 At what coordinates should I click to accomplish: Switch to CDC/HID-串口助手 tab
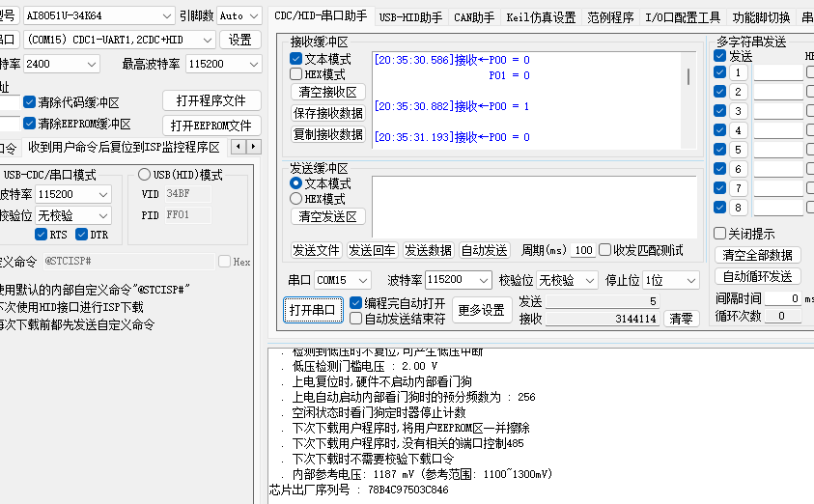[x=321, y=16]
